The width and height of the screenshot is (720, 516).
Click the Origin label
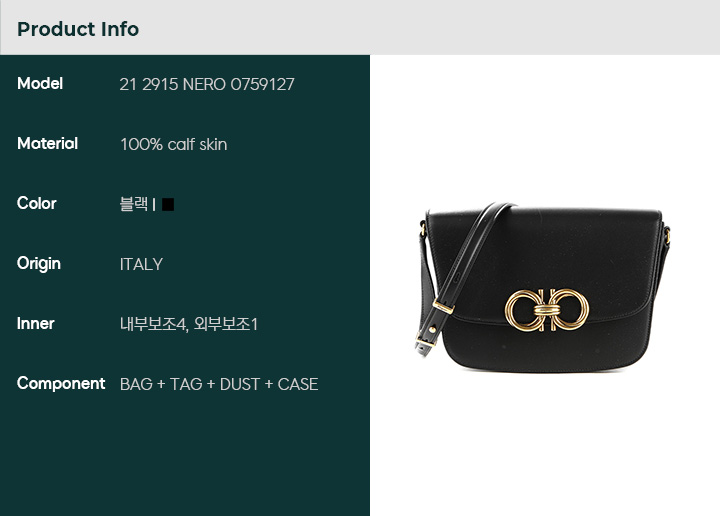click(x=39, y=264)
